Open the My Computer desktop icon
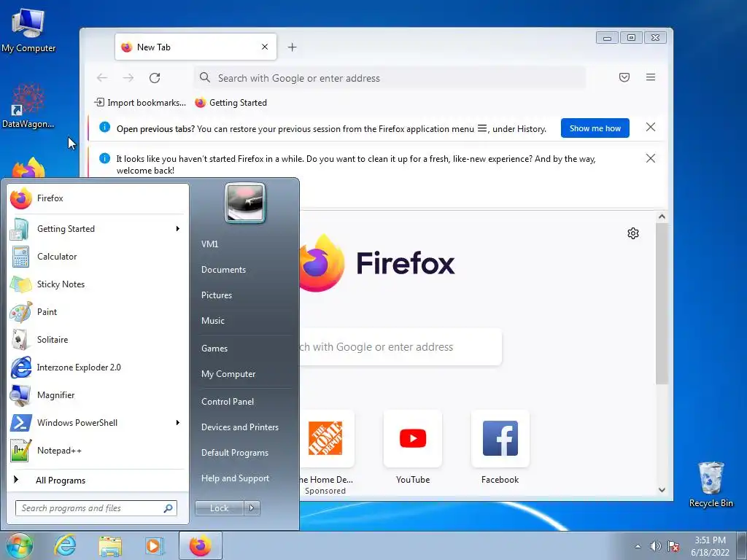Screen dimensions: 747x560 click(28, 31)
